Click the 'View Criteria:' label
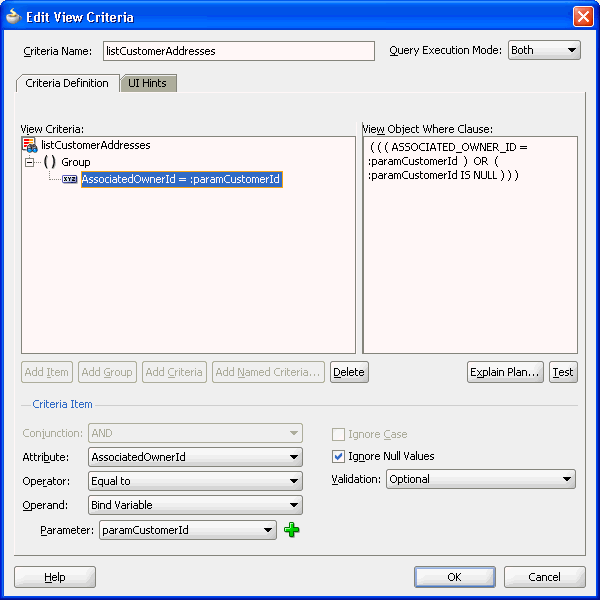 [x=52, y=129]
